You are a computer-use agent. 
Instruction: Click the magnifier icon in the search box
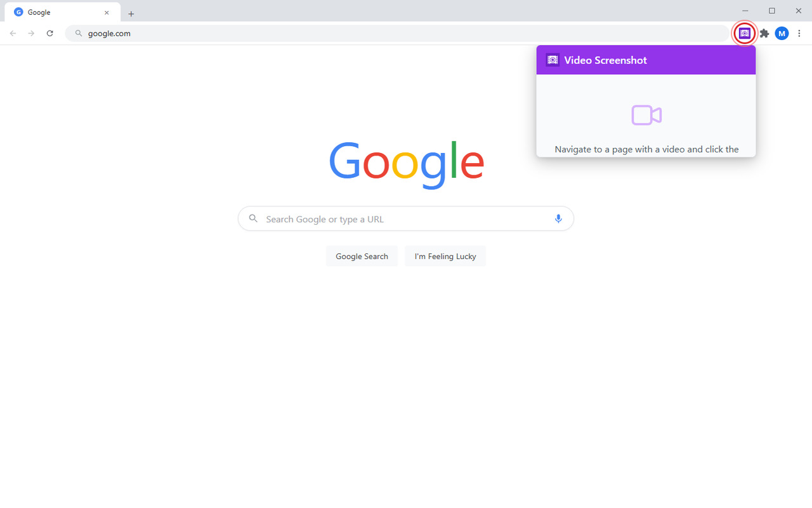[x=253, y=218]
